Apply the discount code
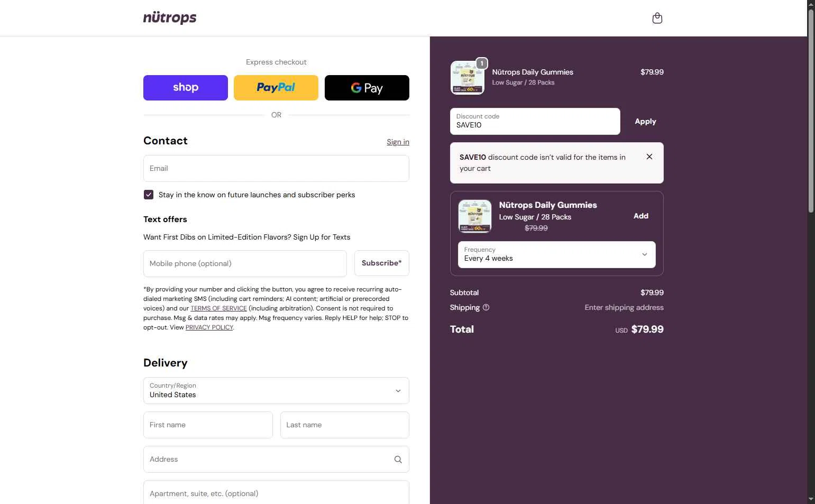This screenshot has width=815, height=504. (x=645, y=121)
